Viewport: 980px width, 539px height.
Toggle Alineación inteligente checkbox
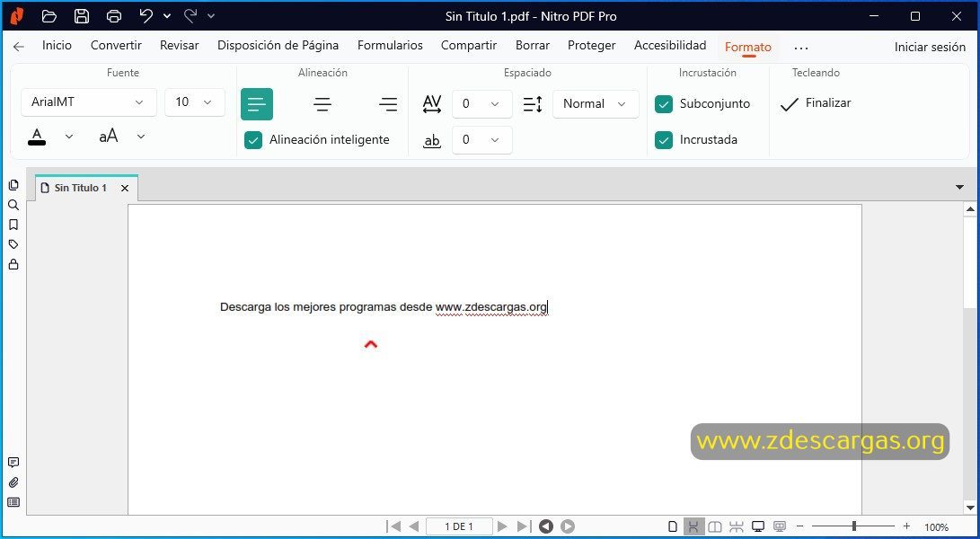click(x=253, y=140)
